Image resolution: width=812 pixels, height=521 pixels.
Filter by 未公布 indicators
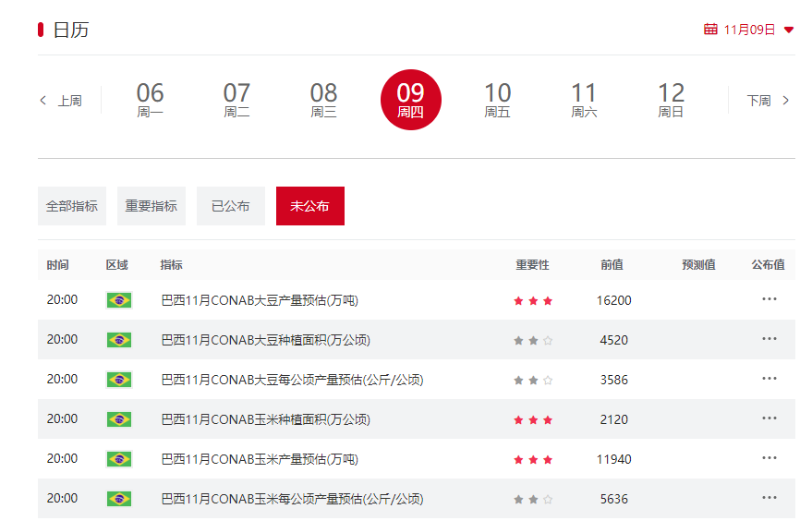310,206
